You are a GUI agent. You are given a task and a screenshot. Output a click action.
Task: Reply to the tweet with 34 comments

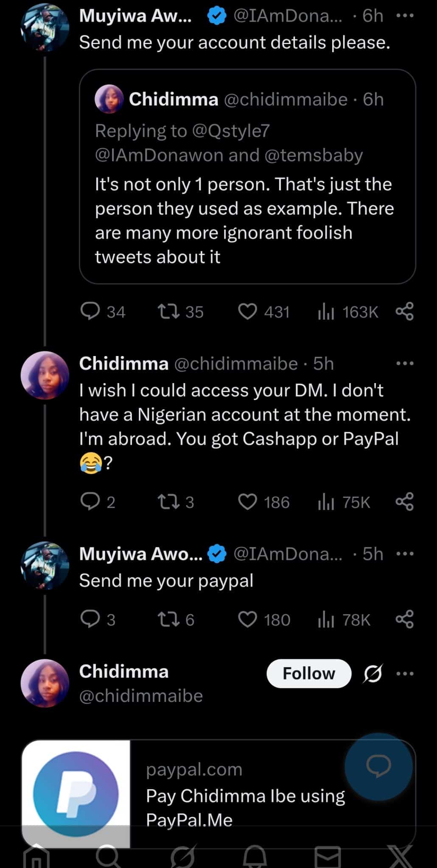(90, 312)
